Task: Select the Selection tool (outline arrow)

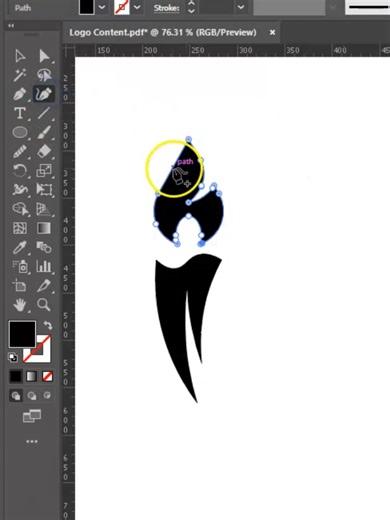Action: coord(20,56)
